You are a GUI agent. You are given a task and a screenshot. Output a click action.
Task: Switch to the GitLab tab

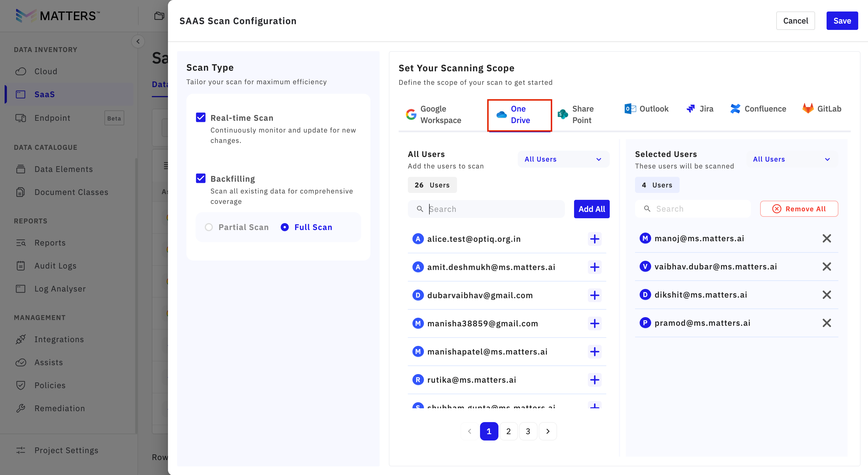coord(822,109)
